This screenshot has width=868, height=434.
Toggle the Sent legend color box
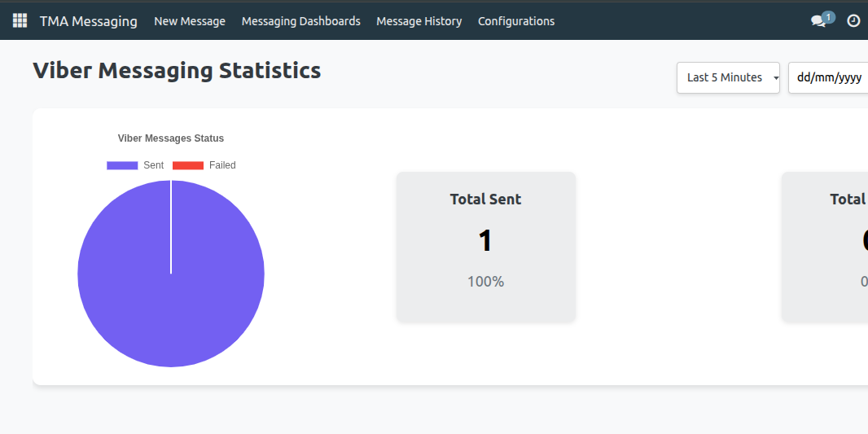(x=122, y=165)
